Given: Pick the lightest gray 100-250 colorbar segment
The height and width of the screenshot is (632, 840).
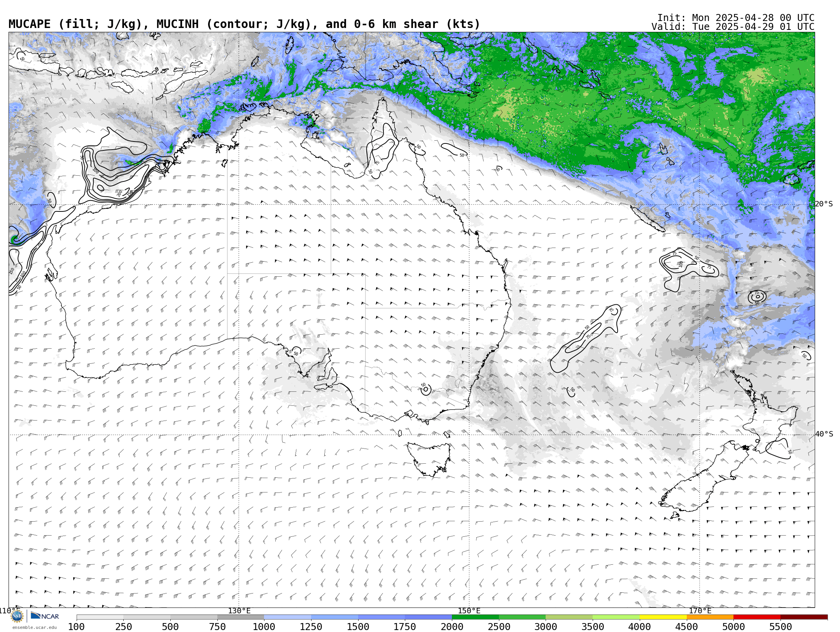Looking at the screenshot, I should pos(100,617).
